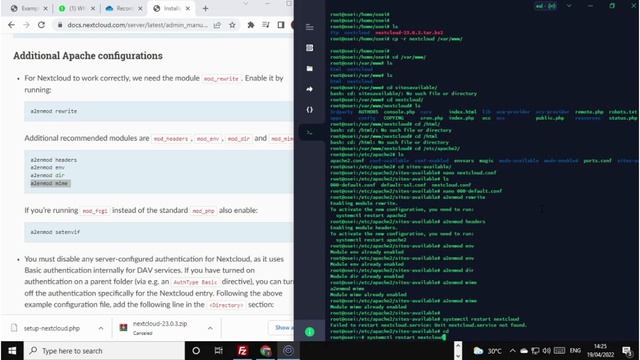Close the 'Recon' cloud browser tab
The image size is (640, 360).
140,8
